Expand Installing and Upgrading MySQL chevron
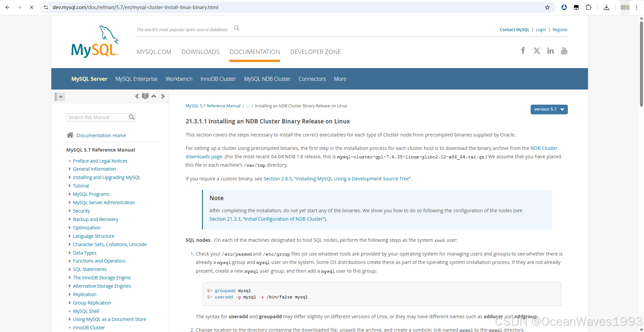644x332 pixels. pyautogui.click(x=69, y=177)
